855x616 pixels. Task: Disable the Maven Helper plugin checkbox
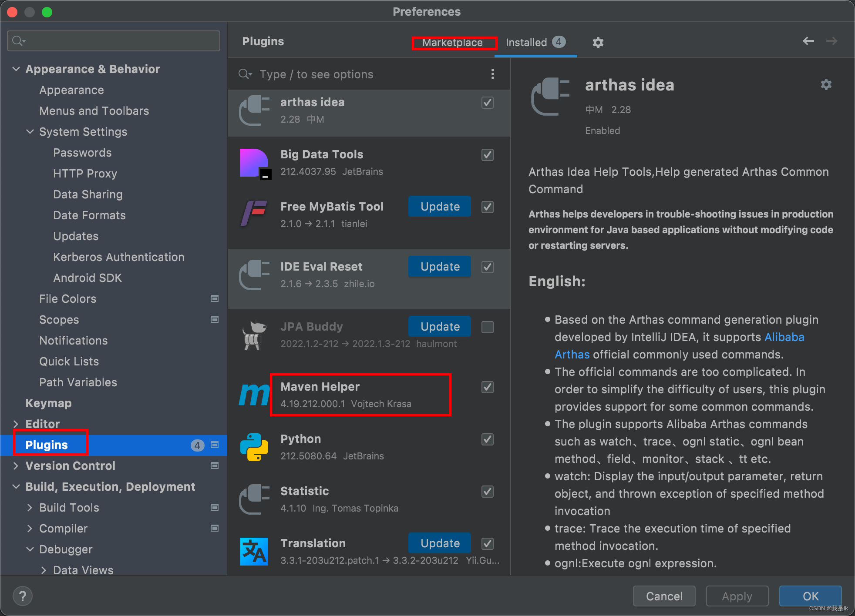pos(487,387)
